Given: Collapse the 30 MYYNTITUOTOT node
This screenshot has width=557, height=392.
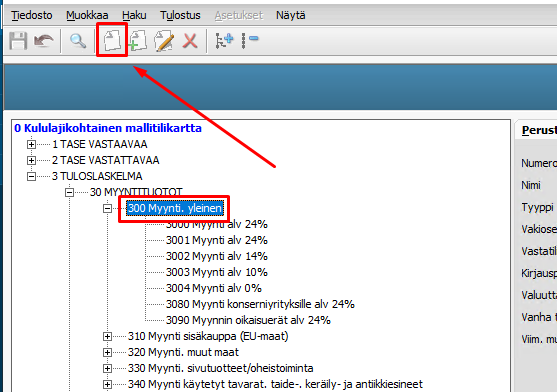Looking at the screenshot, I should pos(70,192).
